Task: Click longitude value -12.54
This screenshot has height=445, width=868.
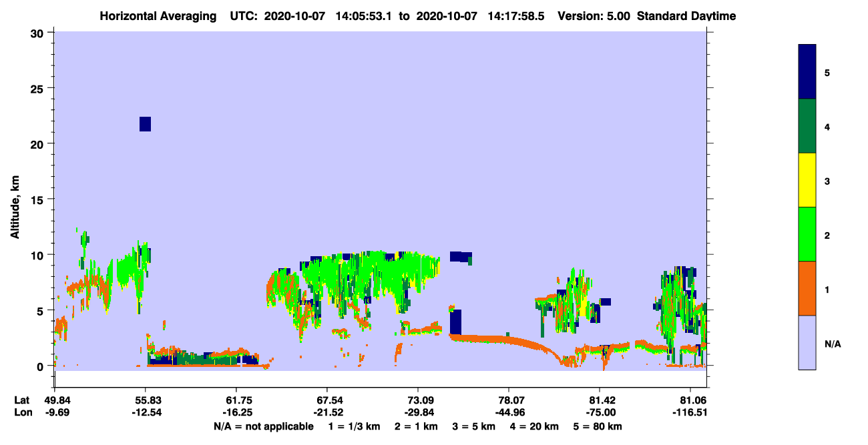Action: pos(146,412)
